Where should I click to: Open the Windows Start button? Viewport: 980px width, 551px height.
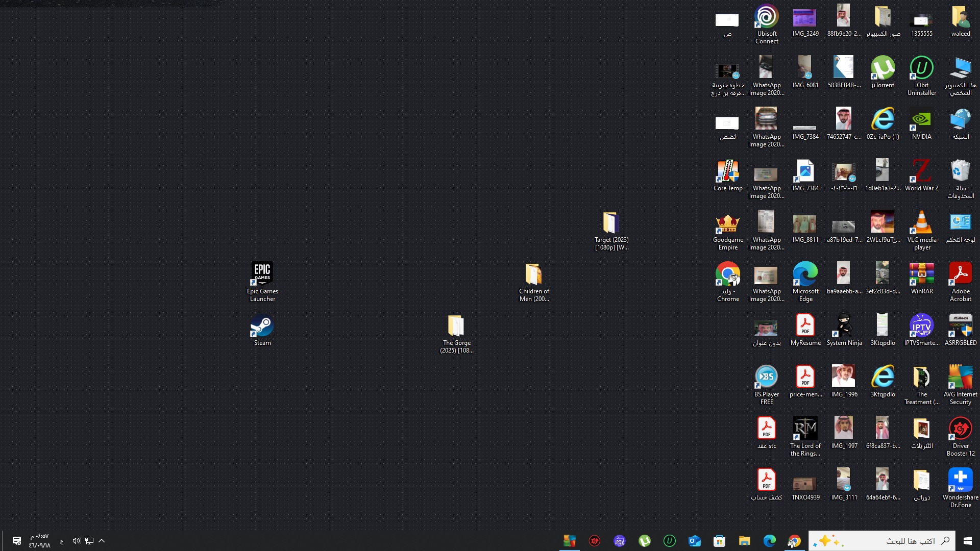coord(967,541)
